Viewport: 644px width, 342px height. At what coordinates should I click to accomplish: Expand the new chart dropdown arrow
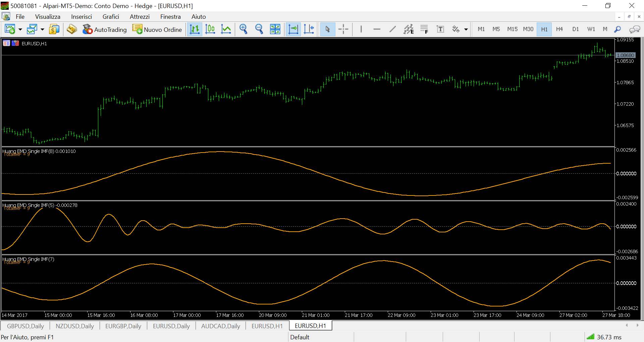(20, 30)
